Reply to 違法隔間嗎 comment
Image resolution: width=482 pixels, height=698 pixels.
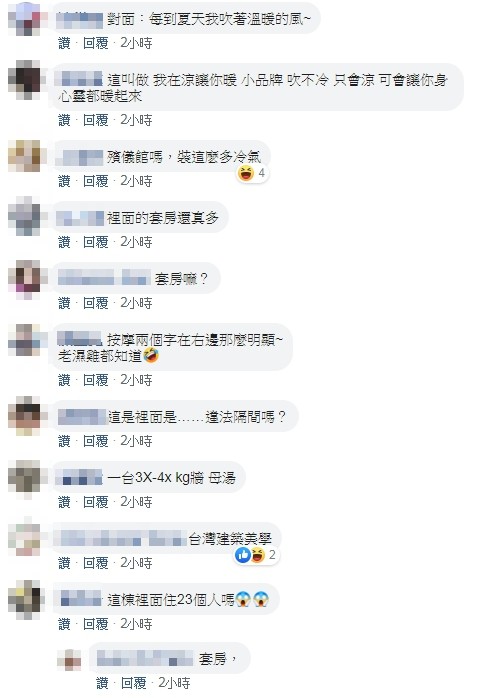pyautogui.click(x=96, y=441)
